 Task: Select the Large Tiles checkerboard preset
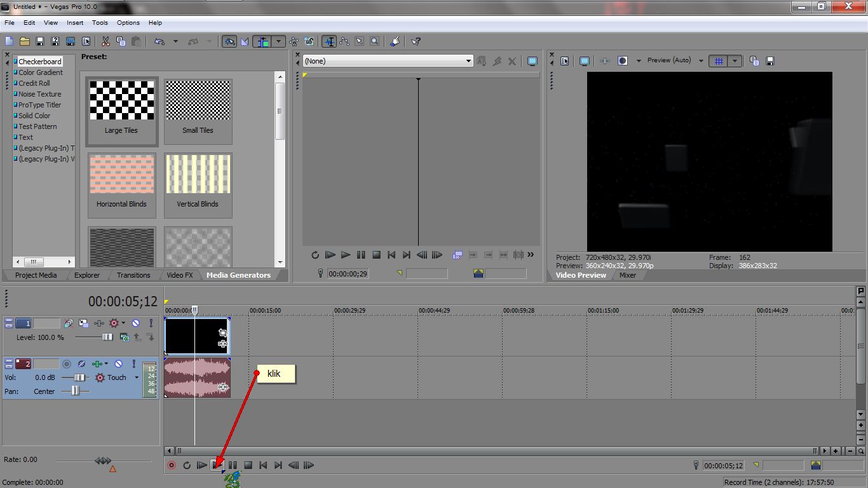coord(121,108)
